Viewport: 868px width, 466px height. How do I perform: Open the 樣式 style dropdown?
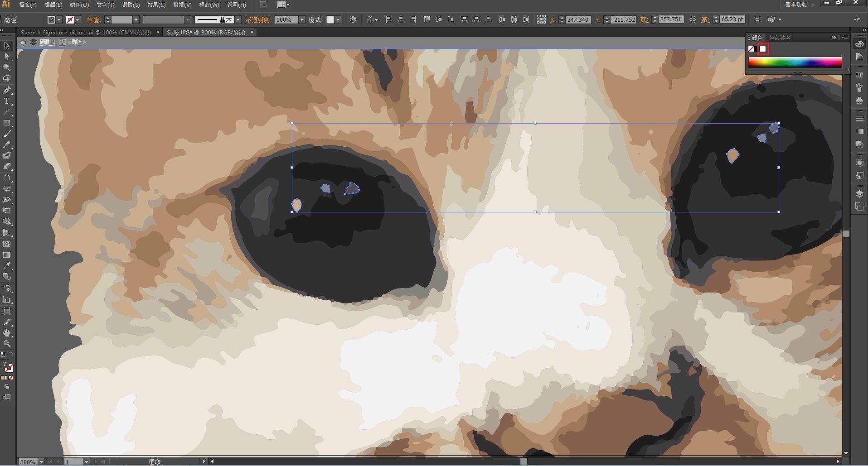point(338,19)
